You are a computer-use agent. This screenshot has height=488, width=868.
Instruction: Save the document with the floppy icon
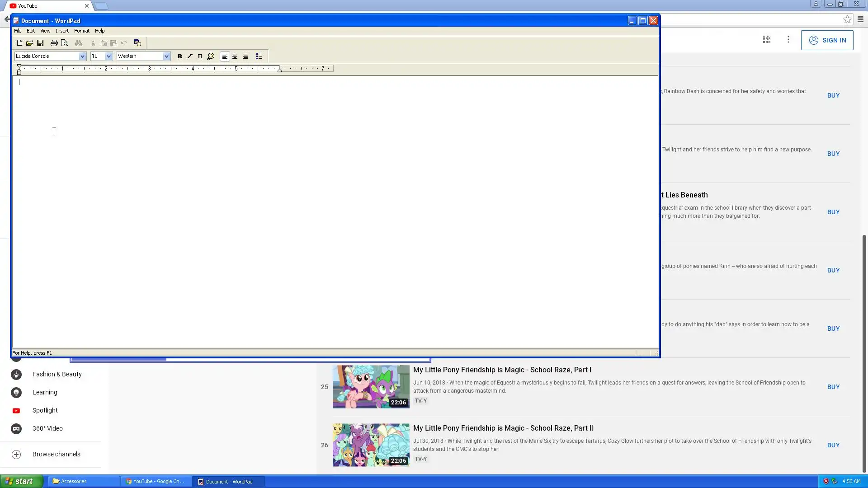pos(40,43)
